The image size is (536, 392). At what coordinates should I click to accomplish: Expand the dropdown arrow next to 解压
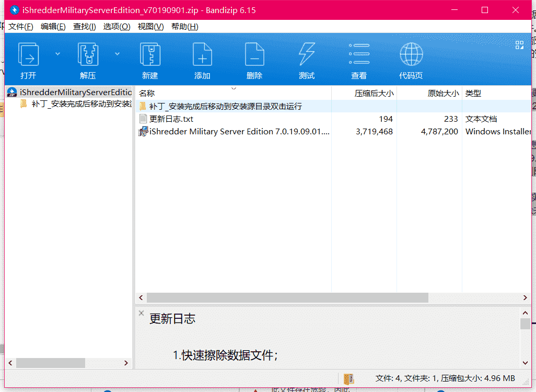[x=117, y=54]
